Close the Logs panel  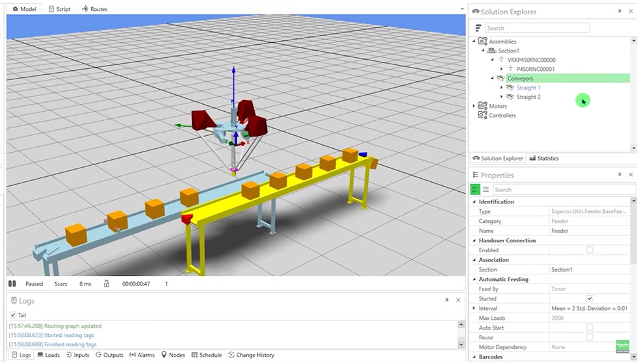coord(458,300)
